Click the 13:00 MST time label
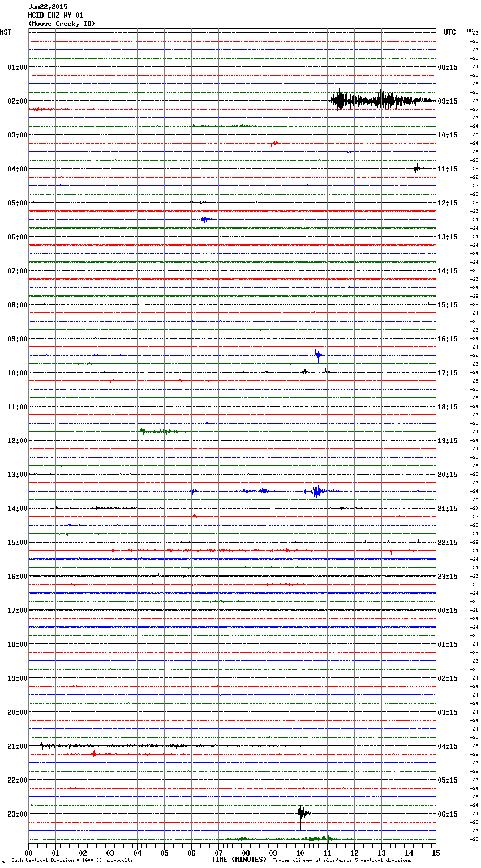 pyautogui.click(x=17, y=475)
